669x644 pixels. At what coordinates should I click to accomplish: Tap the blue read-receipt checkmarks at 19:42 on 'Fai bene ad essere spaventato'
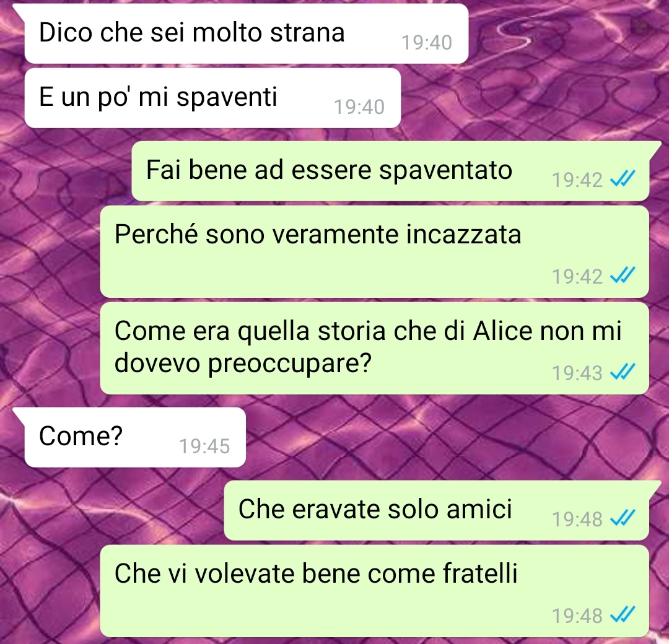[623, 179]
